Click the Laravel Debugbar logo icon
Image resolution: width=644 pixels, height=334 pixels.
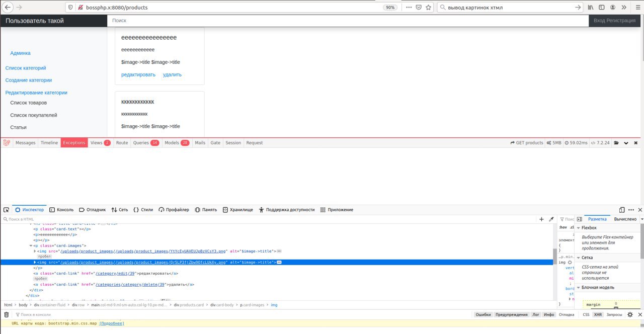coord(7,143)
